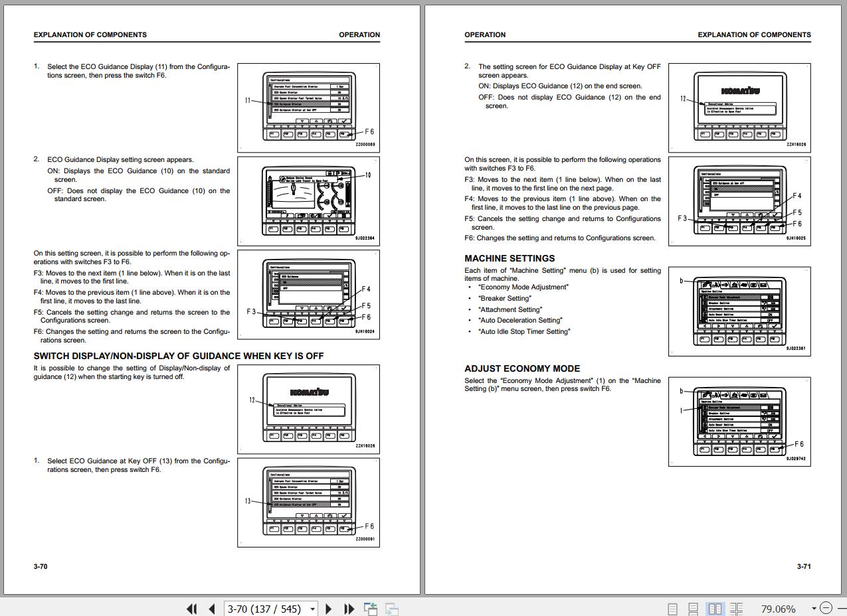Click the left page header EXPLANATION OF COMPONENTS
This screenshot has width=847, height=616.
click(90, 35)
